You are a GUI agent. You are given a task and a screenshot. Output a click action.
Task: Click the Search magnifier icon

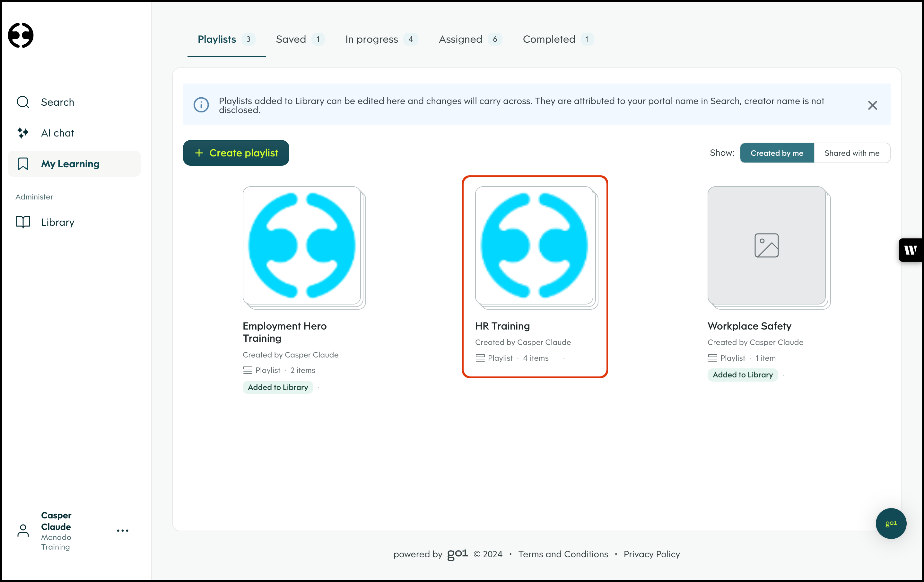point(23,102)
